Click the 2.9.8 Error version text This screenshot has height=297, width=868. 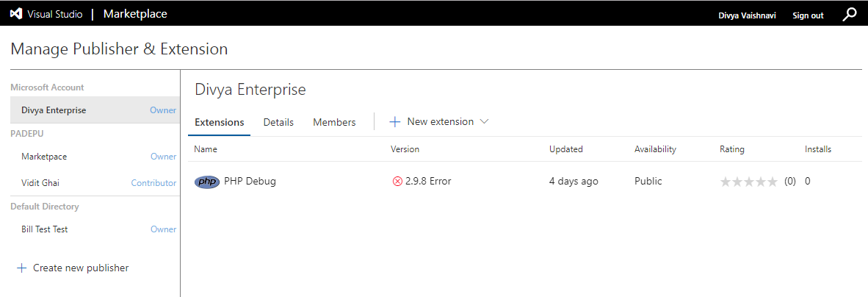click(x=428, y=181)
